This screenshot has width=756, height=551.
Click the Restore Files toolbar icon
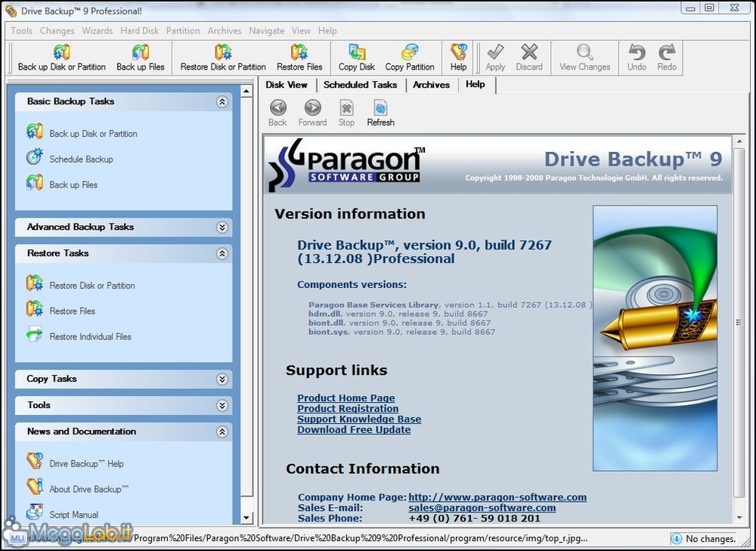pyautogui.click(x=299, y=53)
